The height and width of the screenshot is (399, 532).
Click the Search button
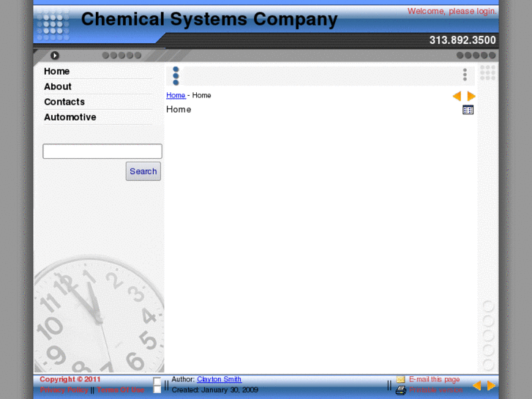(x=143, y=171)
